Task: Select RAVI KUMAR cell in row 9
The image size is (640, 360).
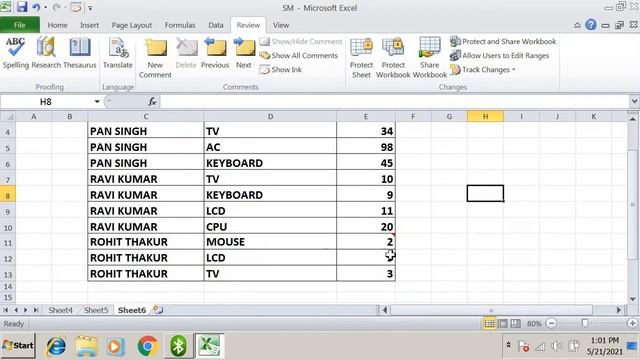Action: [146, 211]
